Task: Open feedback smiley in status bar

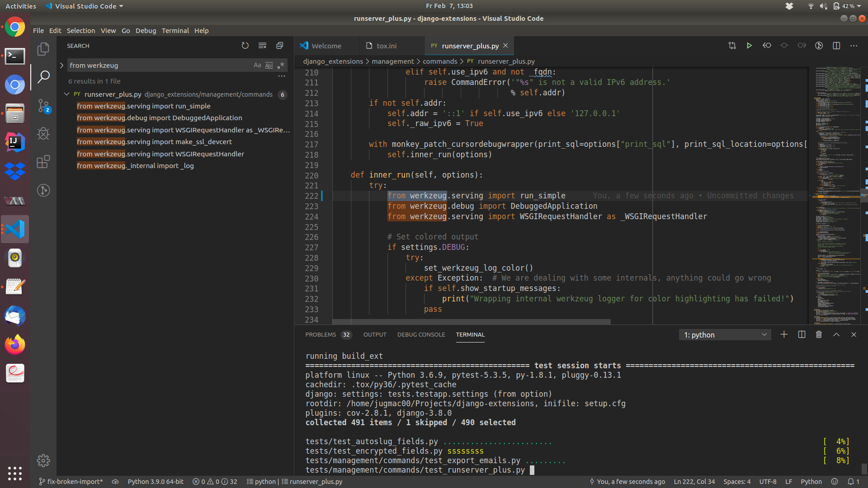Action: (835, 482)
